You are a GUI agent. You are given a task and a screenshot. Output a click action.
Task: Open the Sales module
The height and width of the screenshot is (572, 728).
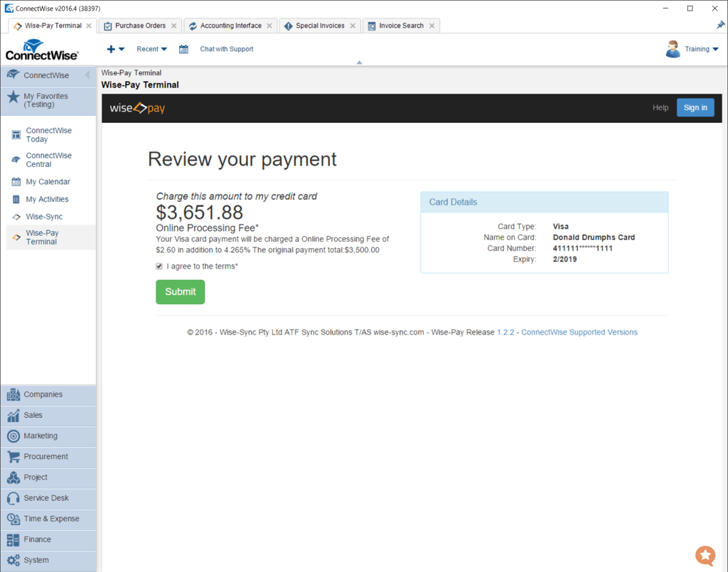48,415
